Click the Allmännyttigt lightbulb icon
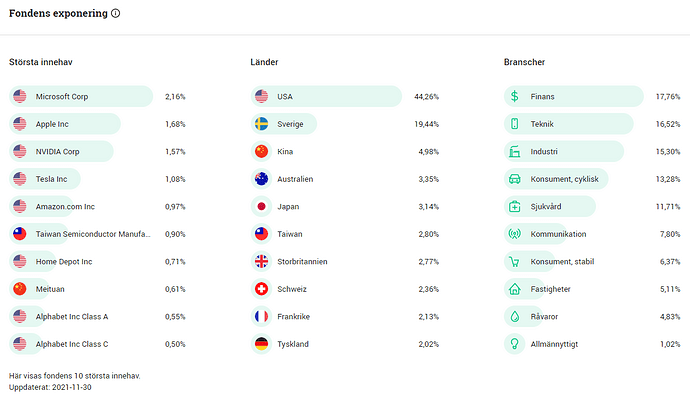The width and height of the screenshot is (690, 400). (x=514, y=344)
